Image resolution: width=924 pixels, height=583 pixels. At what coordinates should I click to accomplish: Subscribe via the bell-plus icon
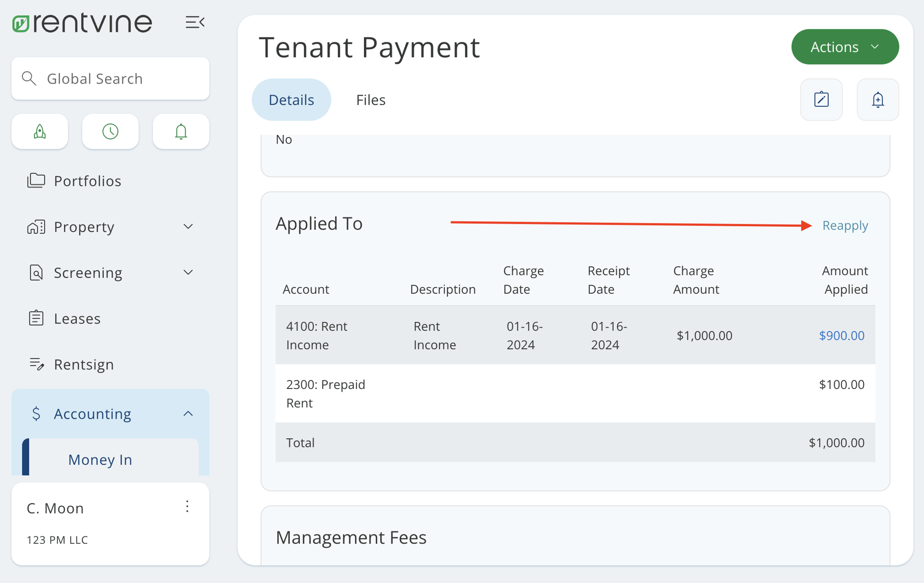pyautogui.click(x=877, y=99)
